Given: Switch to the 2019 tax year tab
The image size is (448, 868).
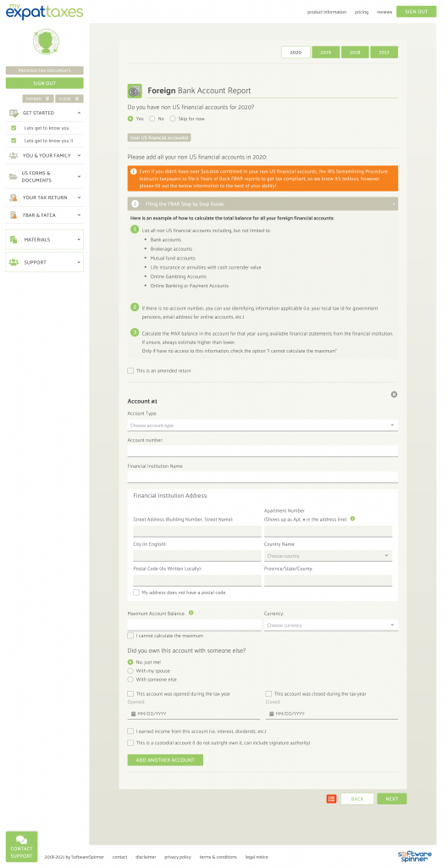Looking at the screenshot, I should (x=326, y=52).
